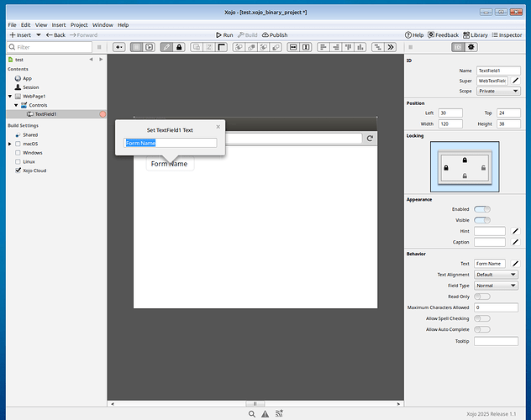Click the edit pencil beside Hint field
The height and width of the screenshot is (420, 531).
point(515,231)
